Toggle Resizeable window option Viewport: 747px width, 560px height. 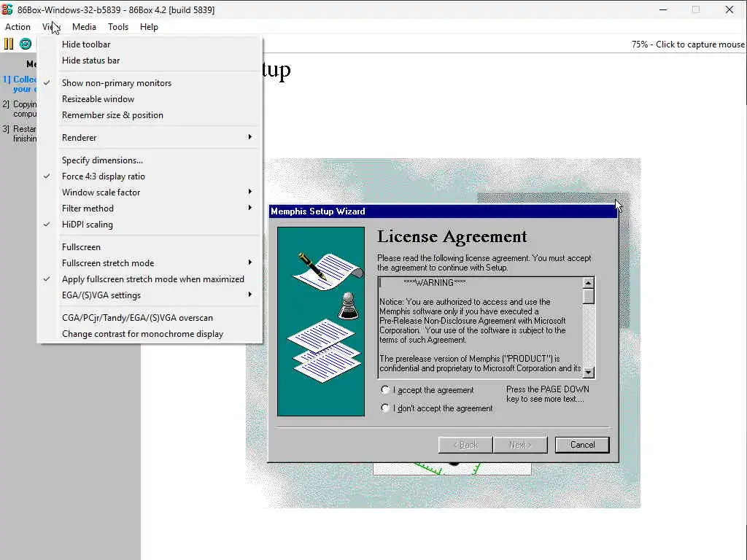150,99
